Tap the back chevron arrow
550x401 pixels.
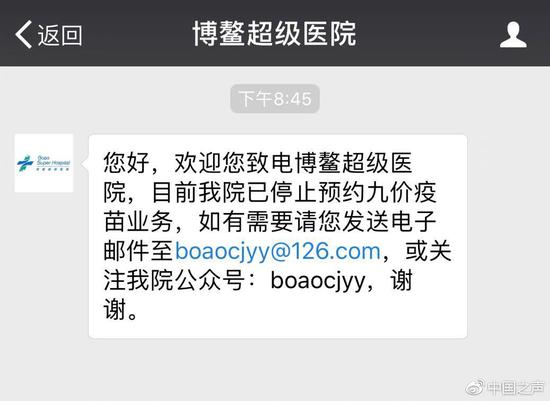coord(24,34)
